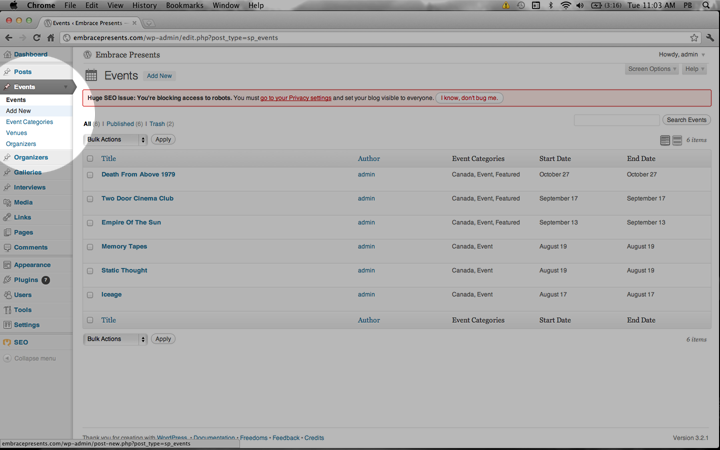Switch to excerpt view icon
Screen dimensions: 720x450
[x=677, y=140]
